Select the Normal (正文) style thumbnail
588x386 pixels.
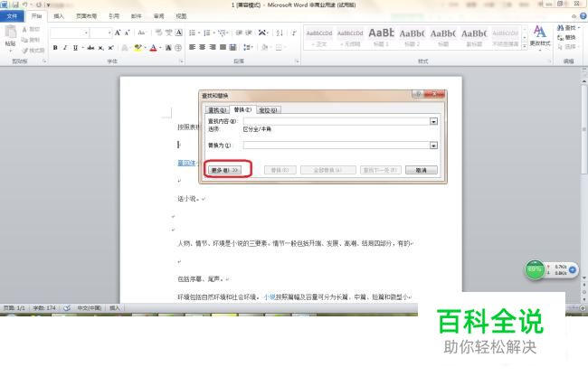[x=319, y=37]
